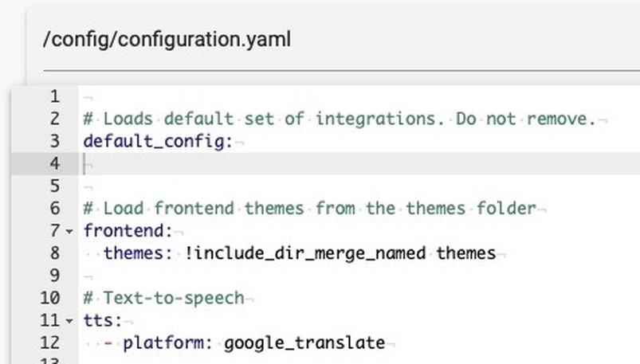This screenshot has height=364, width=640.
Task: Select line number 3 in the gutter
Action: 54,142
